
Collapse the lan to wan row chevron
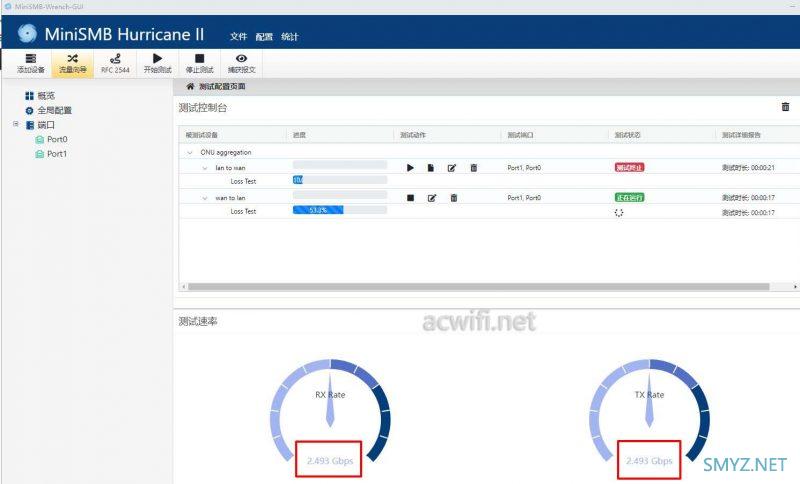pyautogui.click(x=205, y=168)
